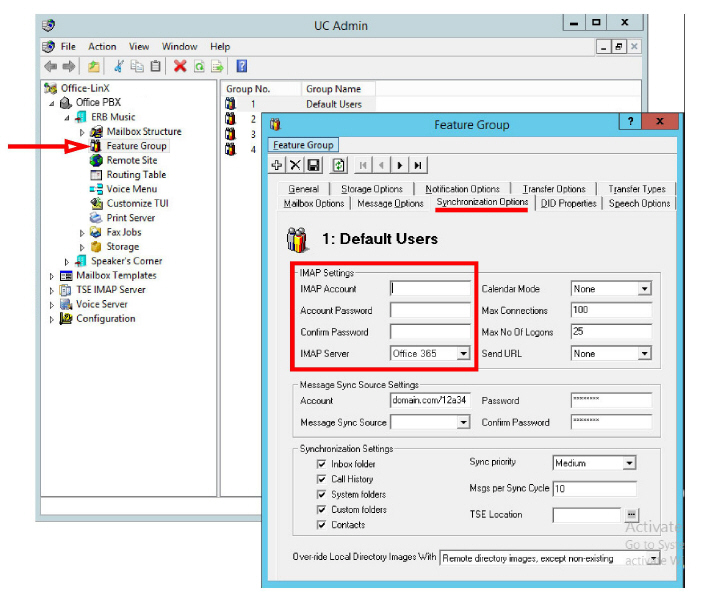Click the red X Delete toolbar icon
Image resolution: width=720 pixels, height=600 pixels.
pyautogui.click(x=180, y=67)
